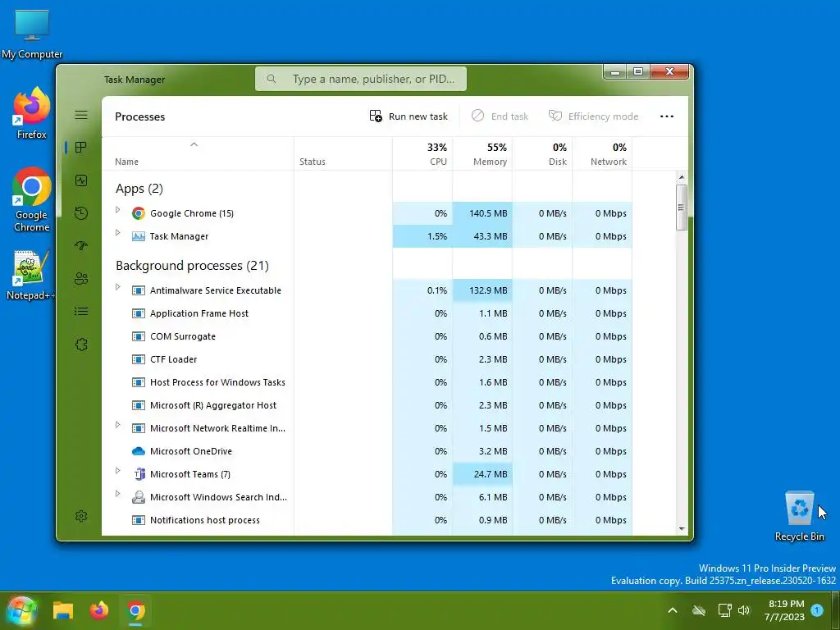Open File Explorer from taskbar
Viewport: 840px width, 630px height.
click(x=62, y=610)
